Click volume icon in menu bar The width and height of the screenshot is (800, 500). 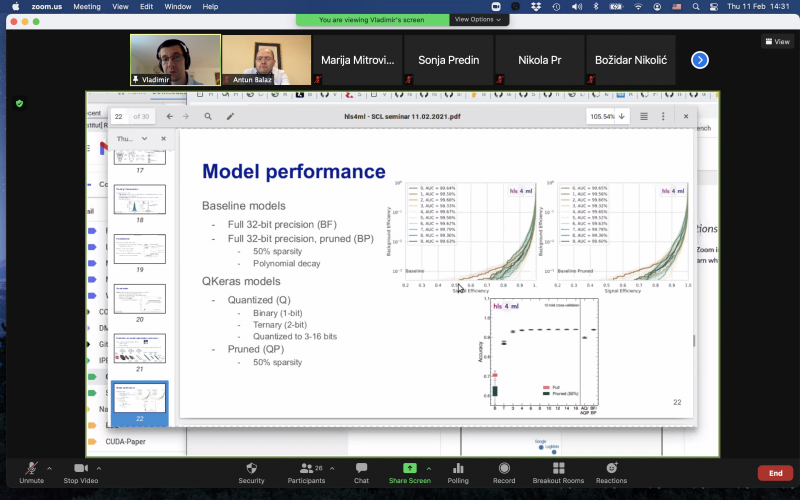(x=577, y=7)
